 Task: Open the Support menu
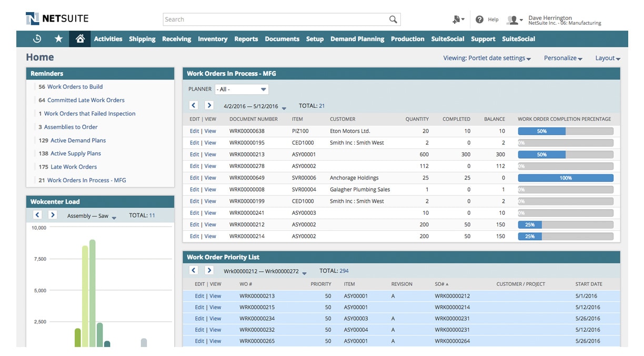click(483, 39)
